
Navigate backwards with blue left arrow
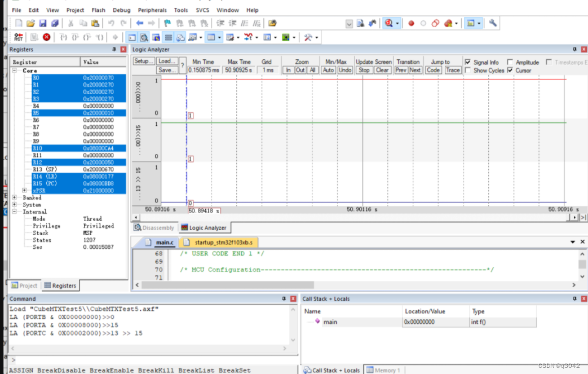pyautogui.click(x=139, y=23)
